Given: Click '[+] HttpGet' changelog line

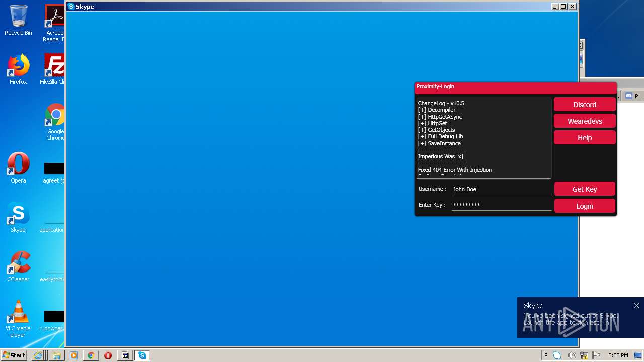Looking at the screenshot, I should [433, 123].
